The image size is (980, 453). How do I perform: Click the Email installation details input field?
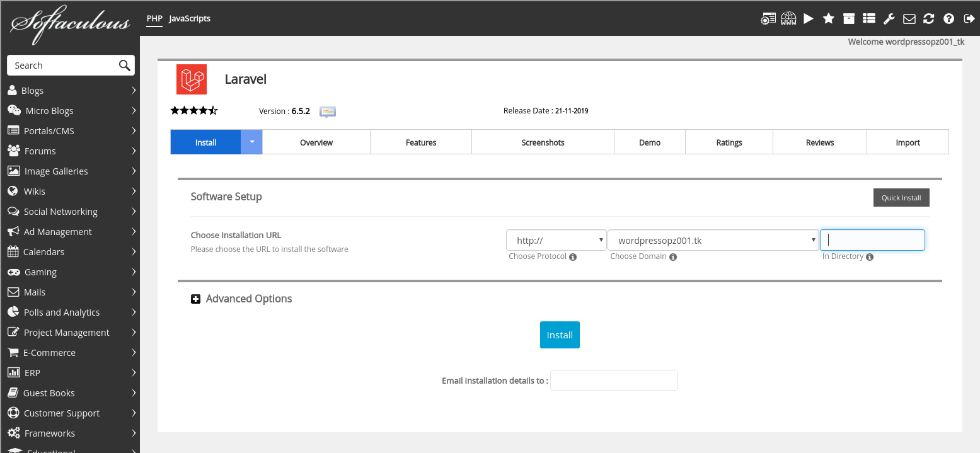point(614,381)
